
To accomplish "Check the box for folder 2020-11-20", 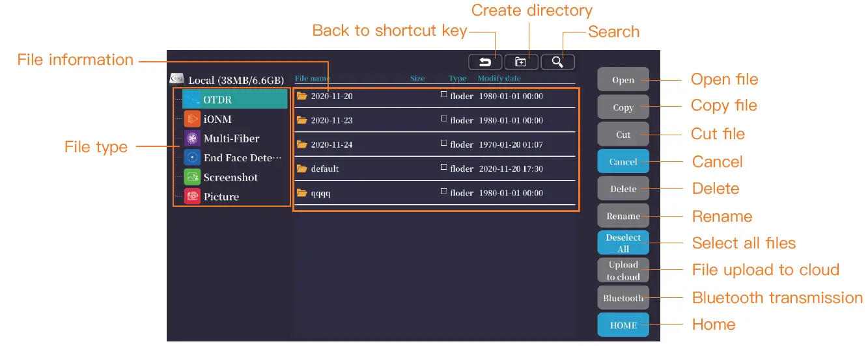I will [444, 95].
